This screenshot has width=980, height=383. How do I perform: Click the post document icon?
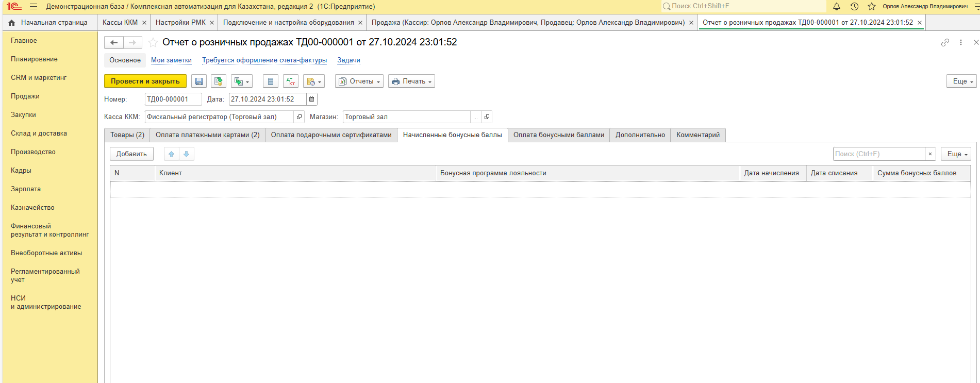(219, 81)
